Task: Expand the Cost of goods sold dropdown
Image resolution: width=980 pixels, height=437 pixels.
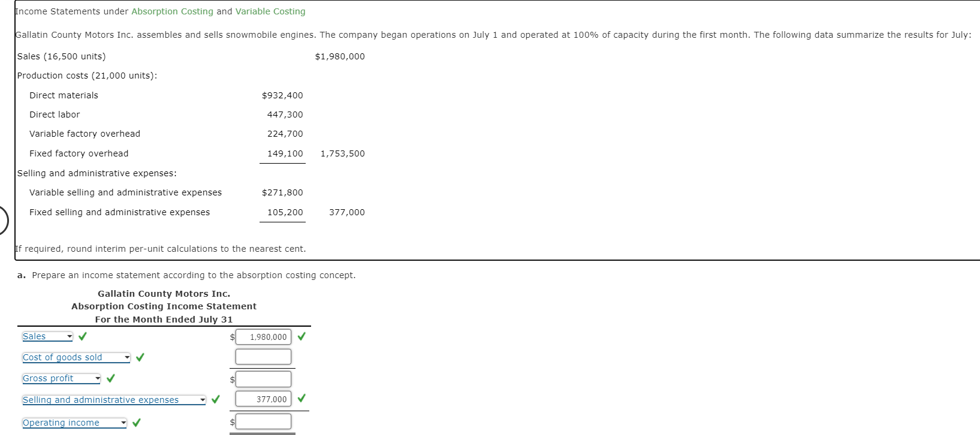Action: pyautogui.click(x=76, y=358)
